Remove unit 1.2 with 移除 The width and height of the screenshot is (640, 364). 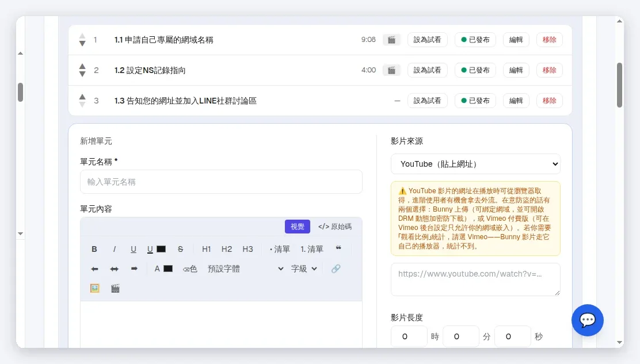coord(550,70)
